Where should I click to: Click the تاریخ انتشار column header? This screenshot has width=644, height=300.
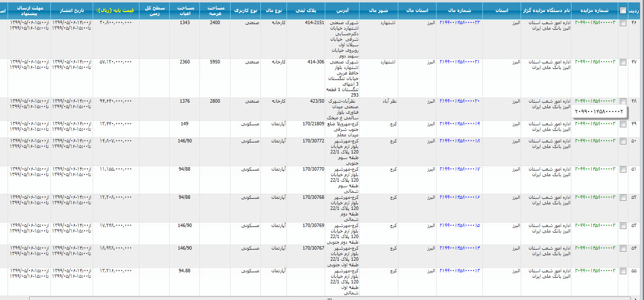[71, 10]
